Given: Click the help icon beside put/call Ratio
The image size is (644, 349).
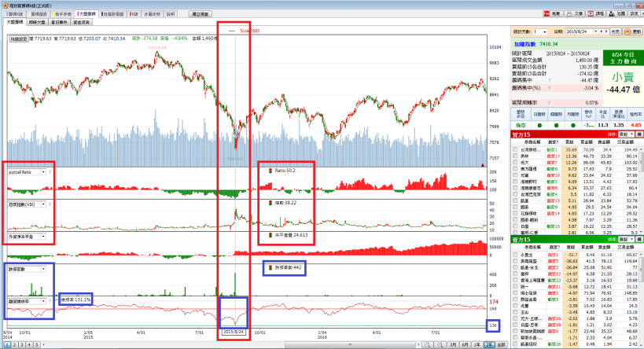Looking at the screenshot, I should point(50,171).
